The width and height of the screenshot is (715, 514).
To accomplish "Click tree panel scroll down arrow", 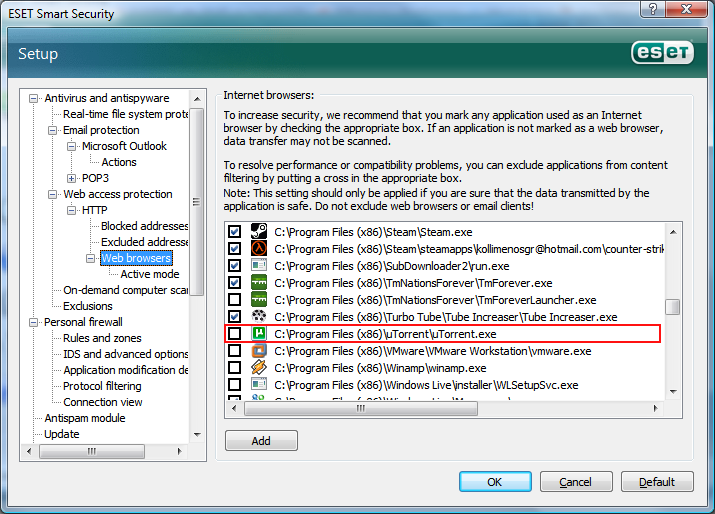I will pos(197,435).
